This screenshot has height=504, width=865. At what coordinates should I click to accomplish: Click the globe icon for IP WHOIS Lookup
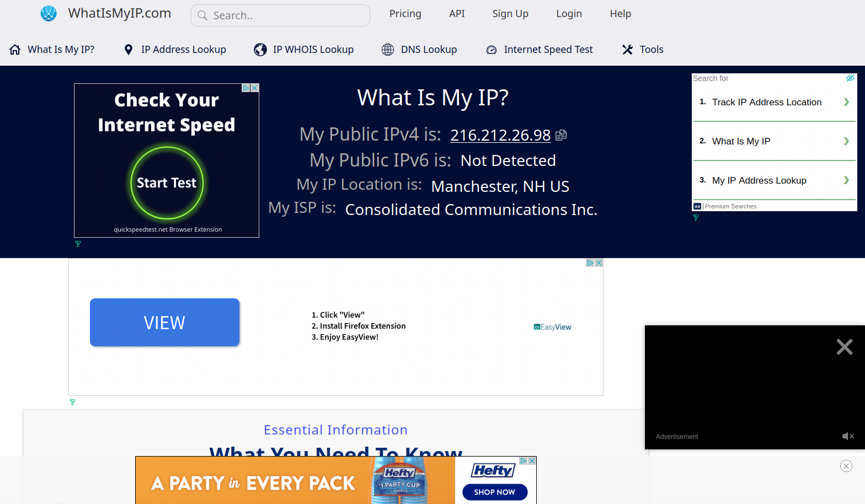[260, 50]
